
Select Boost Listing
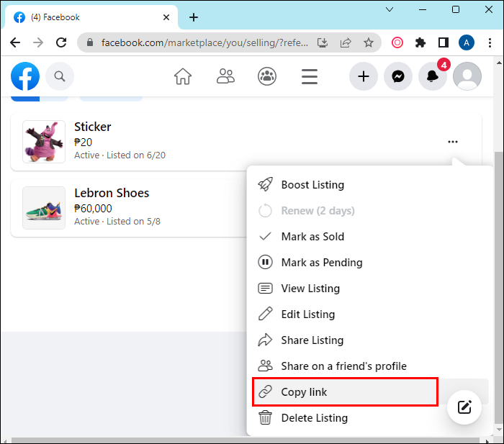click(x=369, y=185)
